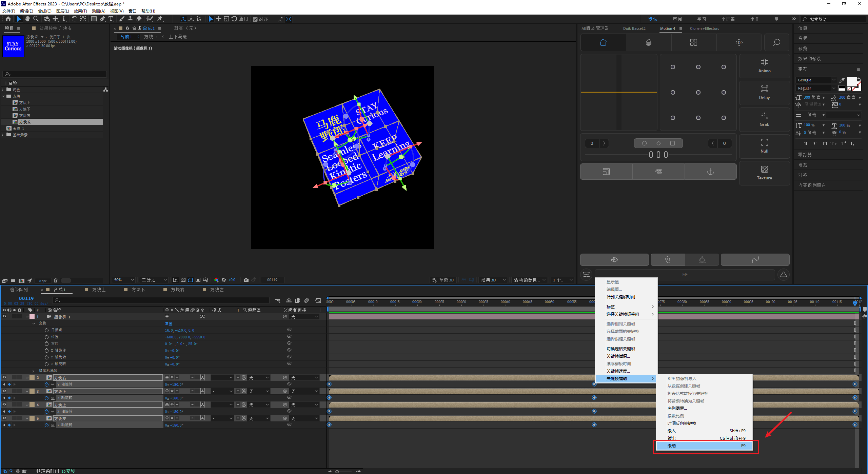
Task: Select the 审阅 workspace button
Action: (x=677, y=19)
